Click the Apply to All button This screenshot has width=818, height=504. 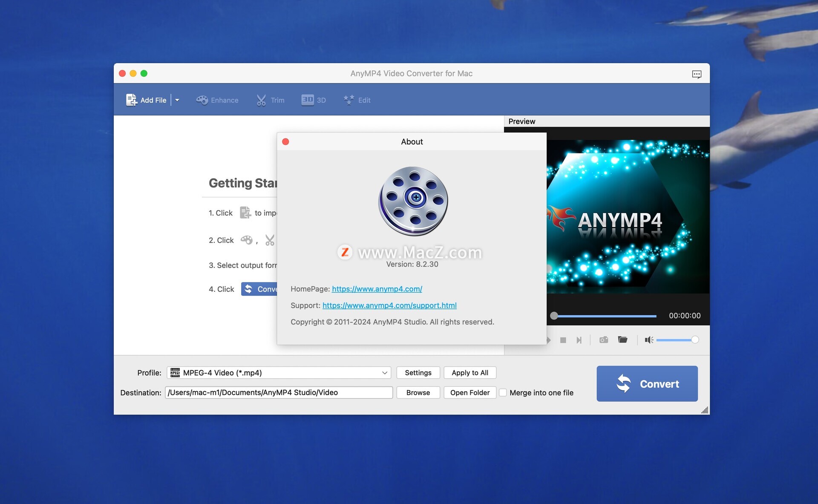tap(470, 373)
